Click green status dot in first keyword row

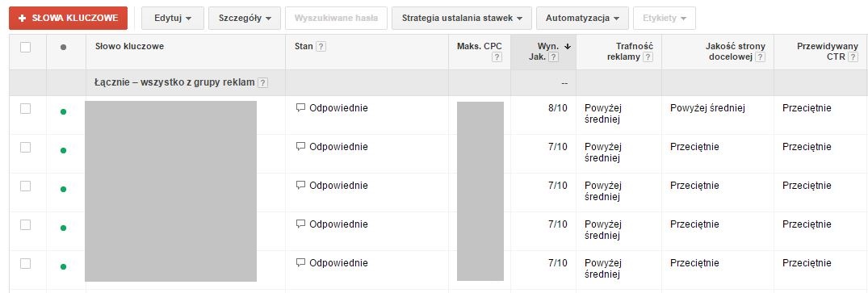(63, 112)
